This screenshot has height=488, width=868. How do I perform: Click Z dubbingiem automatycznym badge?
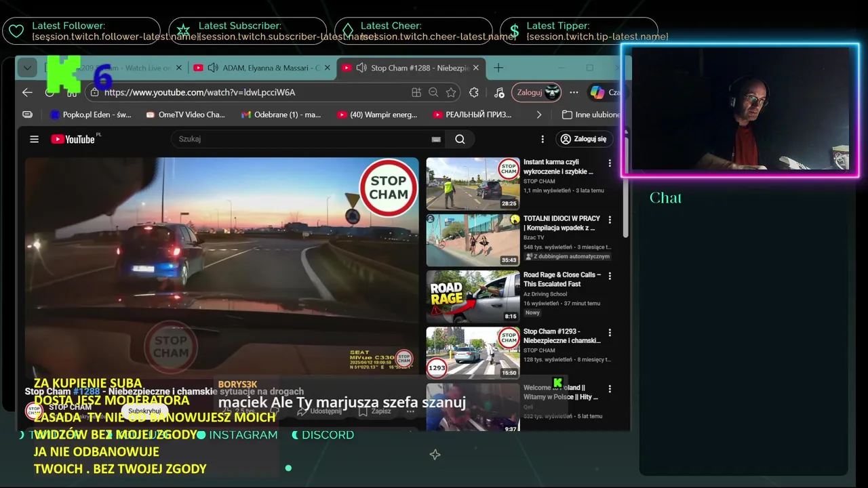coord(568,257)
